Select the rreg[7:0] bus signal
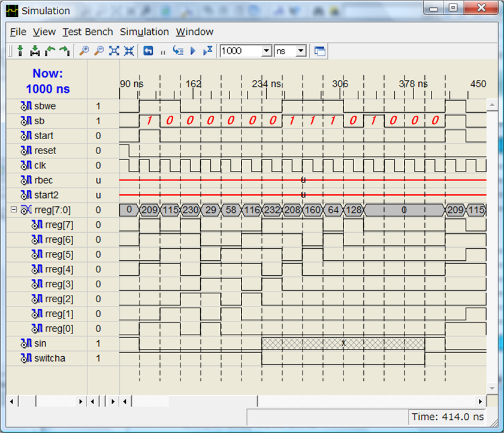This screenshot has width=504, height=433. tap(52, 210)
